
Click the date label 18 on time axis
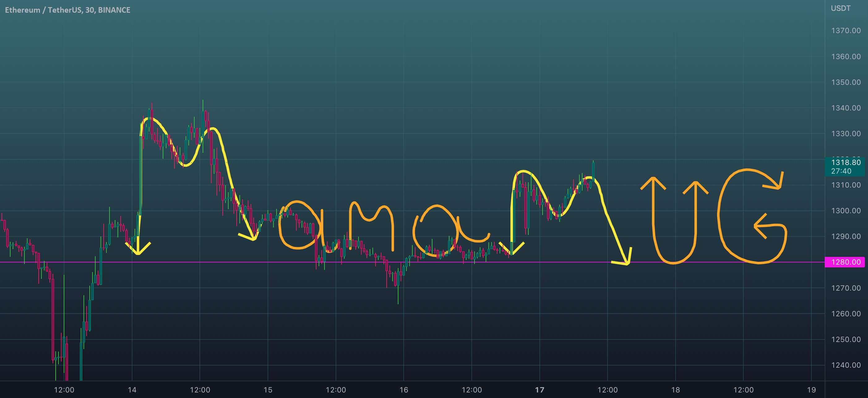click(675, 390)
